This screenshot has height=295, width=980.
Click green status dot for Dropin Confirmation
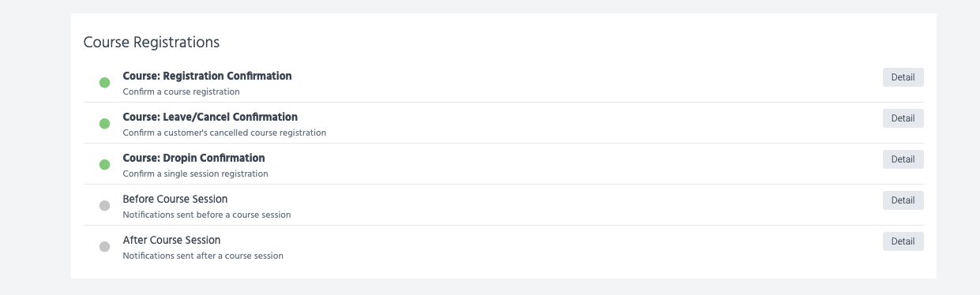pos(104,165)
